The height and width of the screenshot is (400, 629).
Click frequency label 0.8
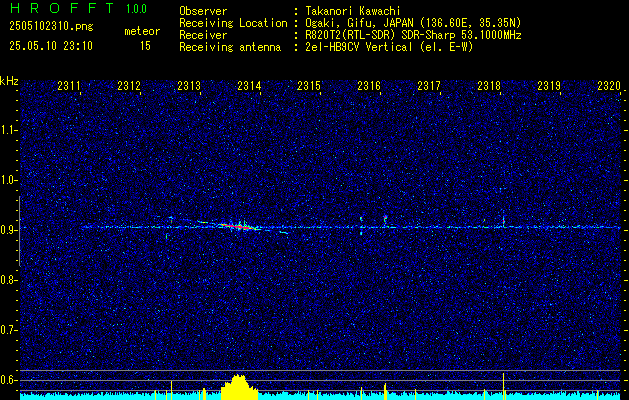(x=9, y=280)
